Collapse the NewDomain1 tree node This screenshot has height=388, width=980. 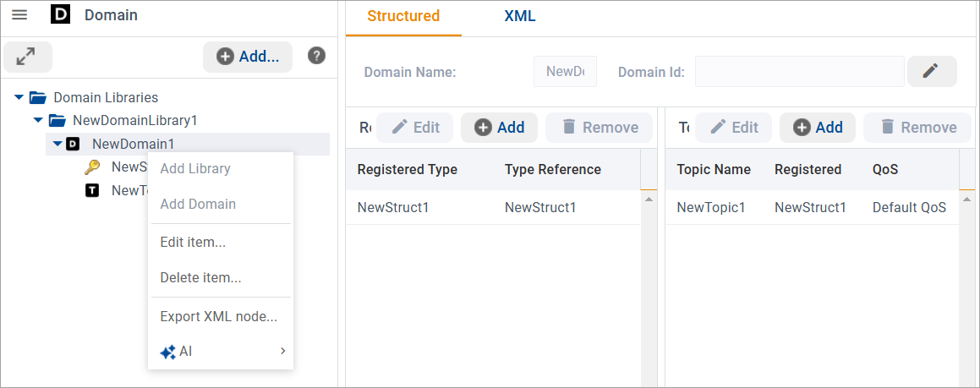[x=57, y=145]
